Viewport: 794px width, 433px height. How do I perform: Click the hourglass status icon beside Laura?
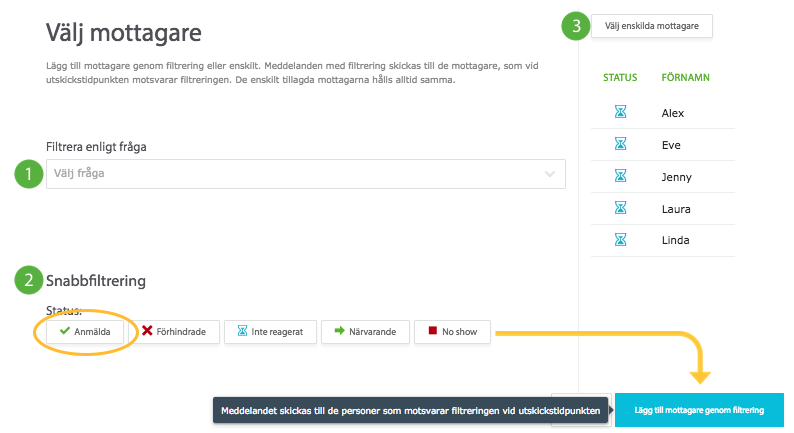[620, 208]
